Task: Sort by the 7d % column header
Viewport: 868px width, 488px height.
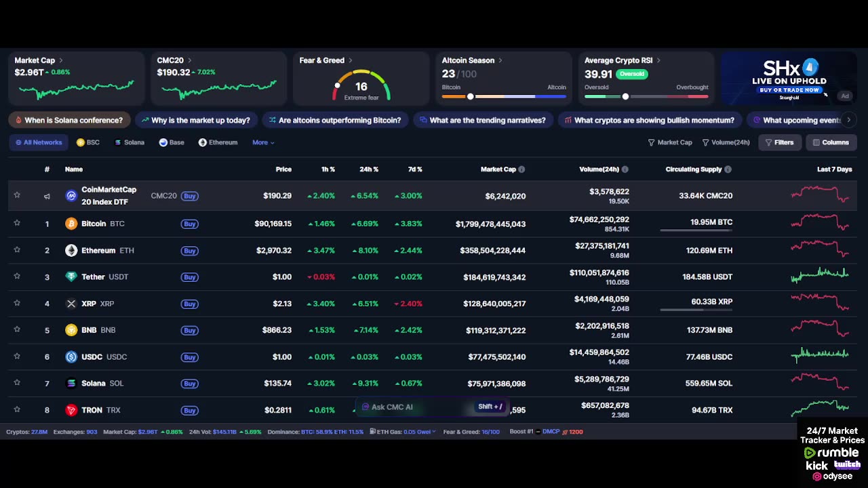Action: point(415,169)
